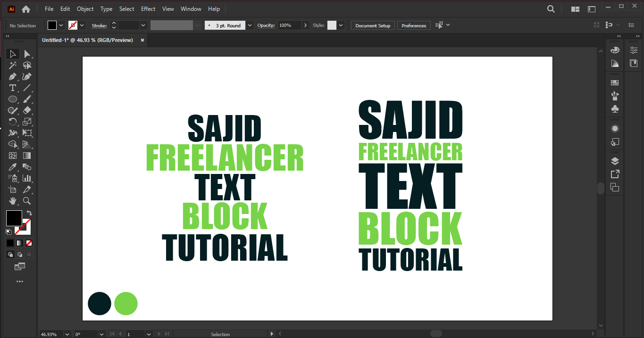The image size is (644, 338).
Task: Pick the Shaper tool
Action: (13, 110)
